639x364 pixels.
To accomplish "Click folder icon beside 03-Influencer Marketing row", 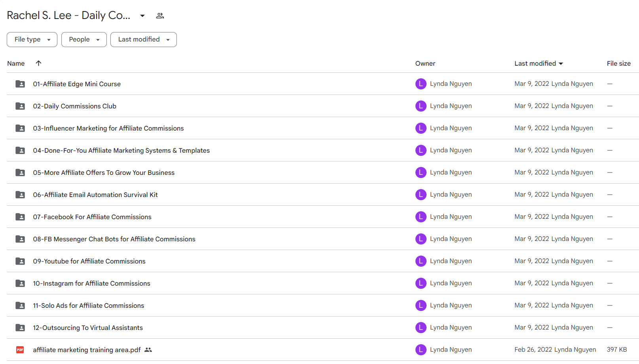I will (x=20, y=128).
